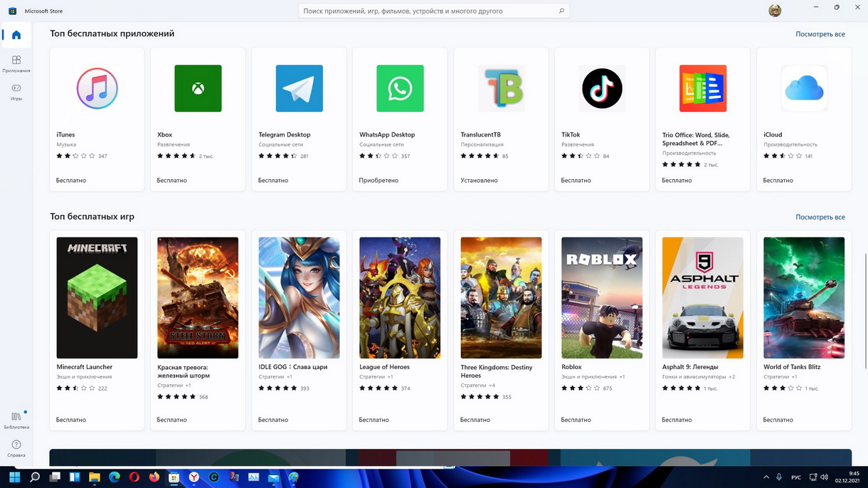Open Yandex Browser from taskbar
Screen dimensions: 868x488
(x=194, y=477)
